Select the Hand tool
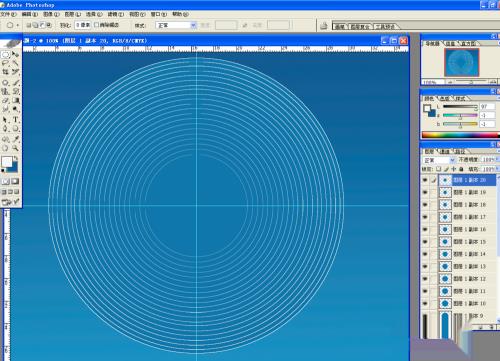The image size is (500, 361). 6,148
